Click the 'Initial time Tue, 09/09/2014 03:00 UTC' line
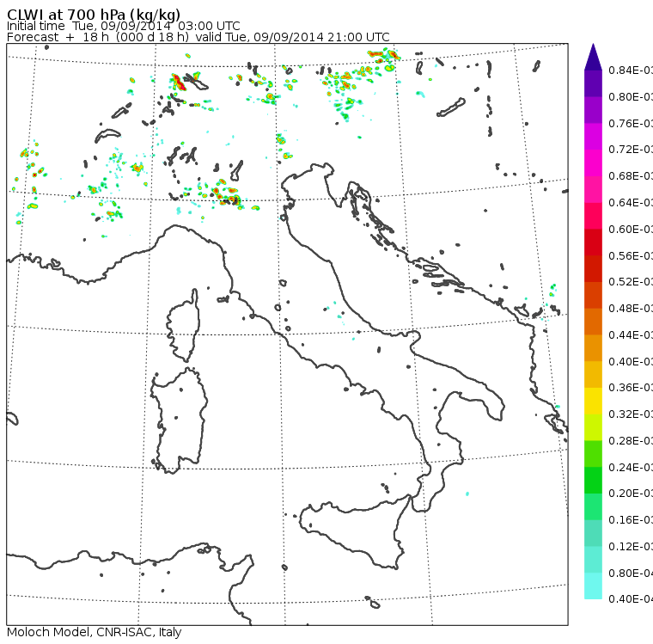 pos(123,26)
